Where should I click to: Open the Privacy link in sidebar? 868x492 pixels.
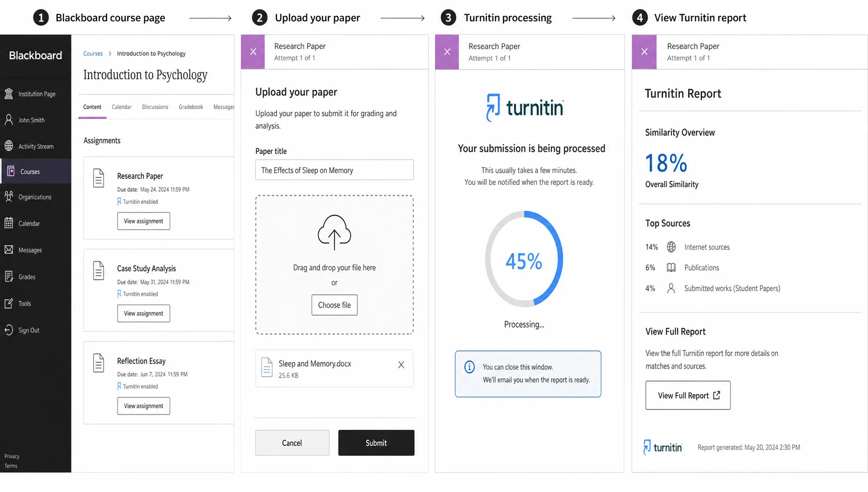[x=12, y=456]
